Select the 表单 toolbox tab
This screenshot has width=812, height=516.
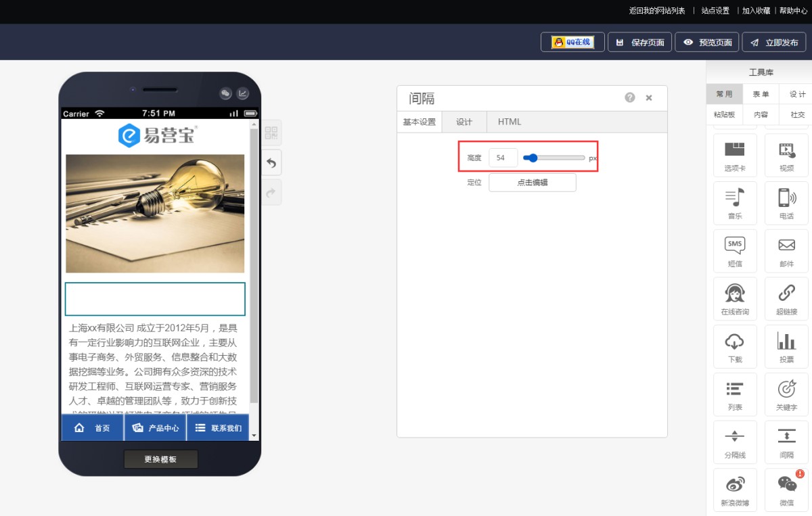[761, 94]
